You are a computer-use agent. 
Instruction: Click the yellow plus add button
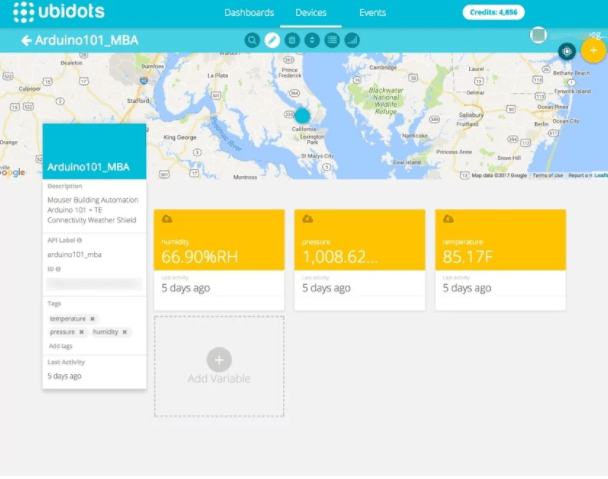pos(593,50)
